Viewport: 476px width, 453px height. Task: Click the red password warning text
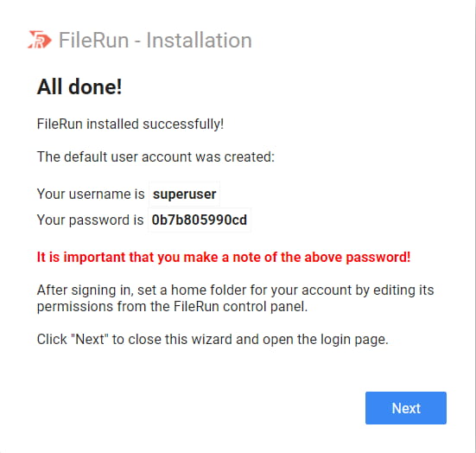(224, 257)
